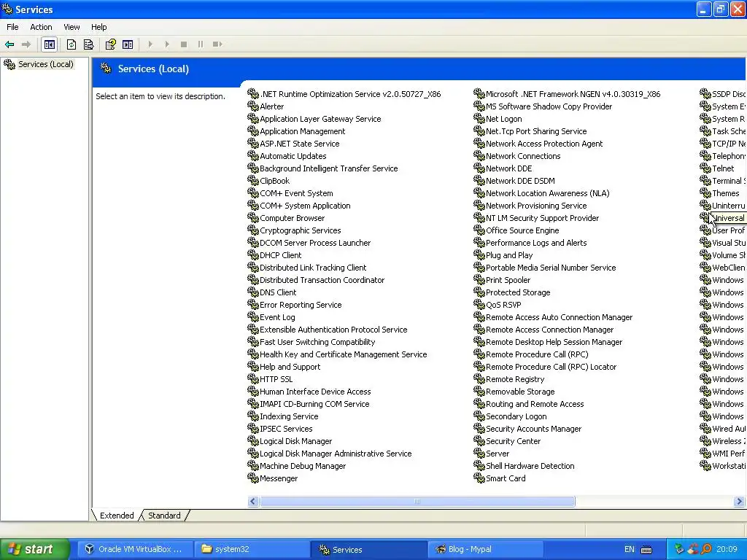Select the Fast User Switching Compatibility entry
This screenshot has height=560, width=747.
click(317, 342)
